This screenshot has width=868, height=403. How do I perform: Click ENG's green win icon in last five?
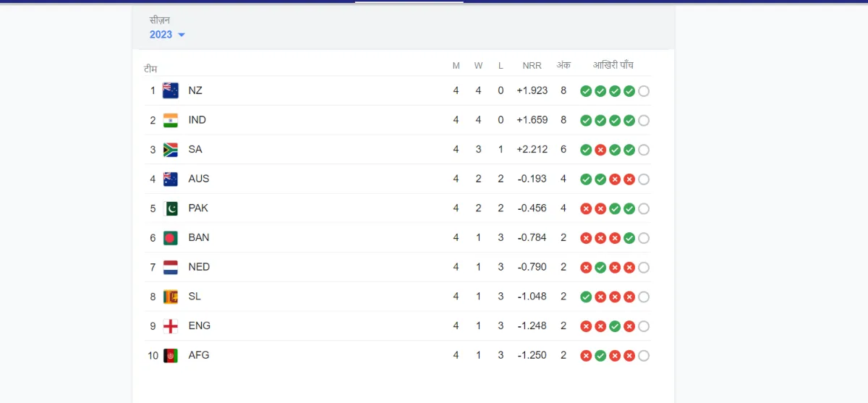[615, 326]
